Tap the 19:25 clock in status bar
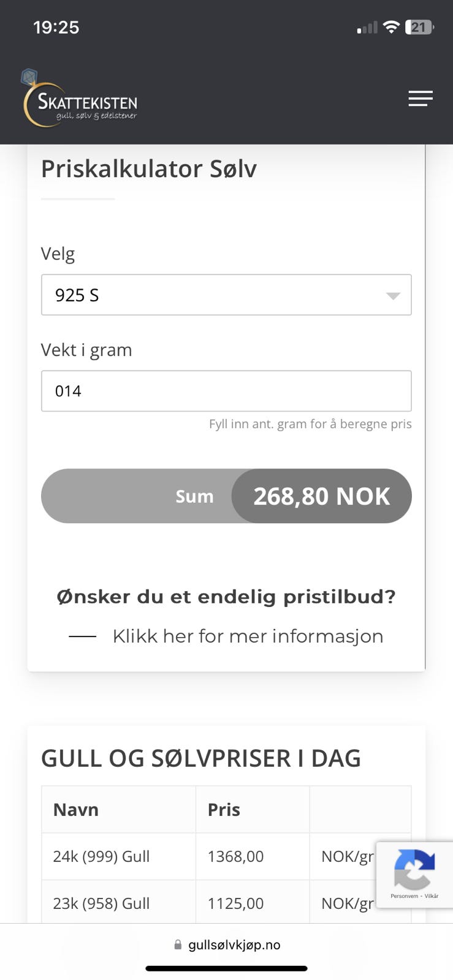 click(56, 28)
